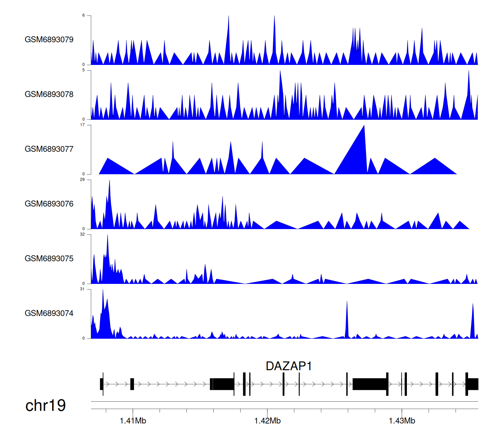Click the GSM6893079 track label
The width and height of the screenshot is (504, 444).
49,40
